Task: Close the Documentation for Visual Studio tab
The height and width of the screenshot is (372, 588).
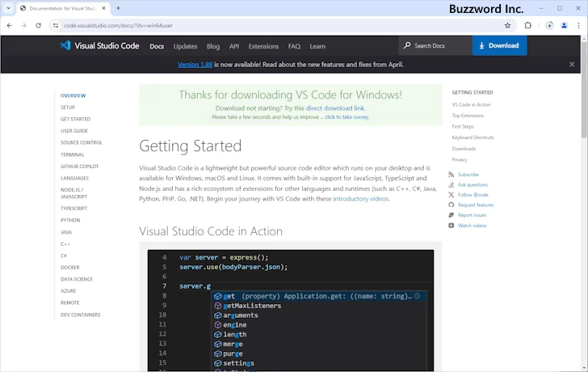Action: [x=104, y=8]
